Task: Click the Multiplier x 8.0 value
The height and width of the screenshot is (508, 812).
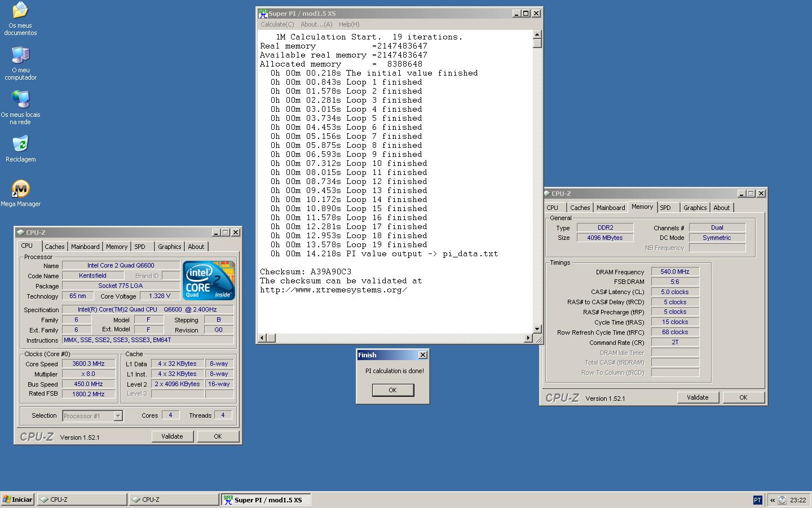Action: coord(89,374)
